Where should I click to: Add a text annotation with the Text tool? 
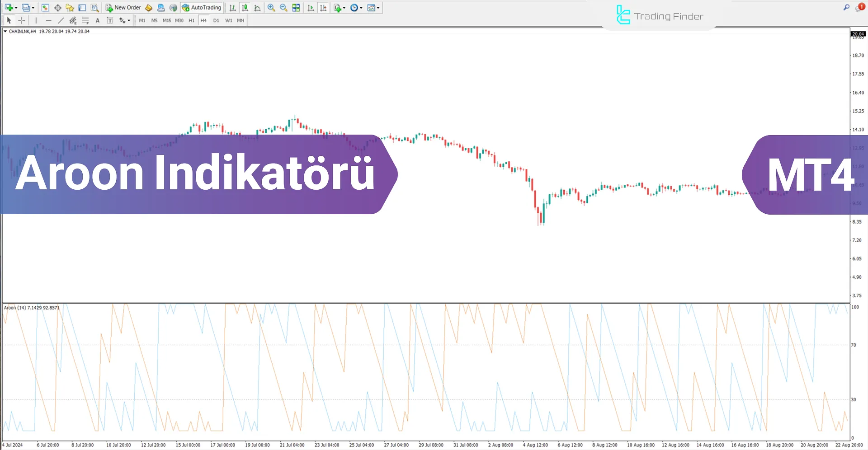(97, 20)
